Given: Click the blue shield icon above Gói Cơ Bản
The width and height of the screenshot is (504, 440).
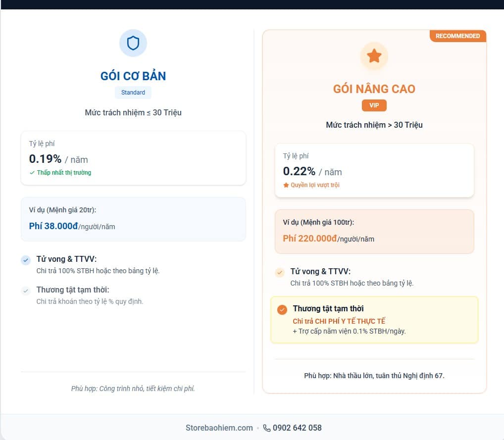Looking at the screenshot, I should [133, 43].
